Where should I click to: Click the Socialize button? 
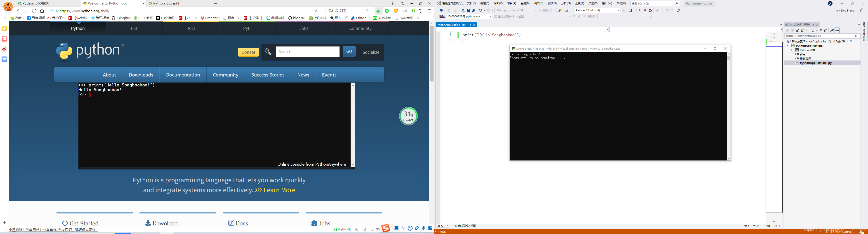pyautogui.click(x=371, y=52)
